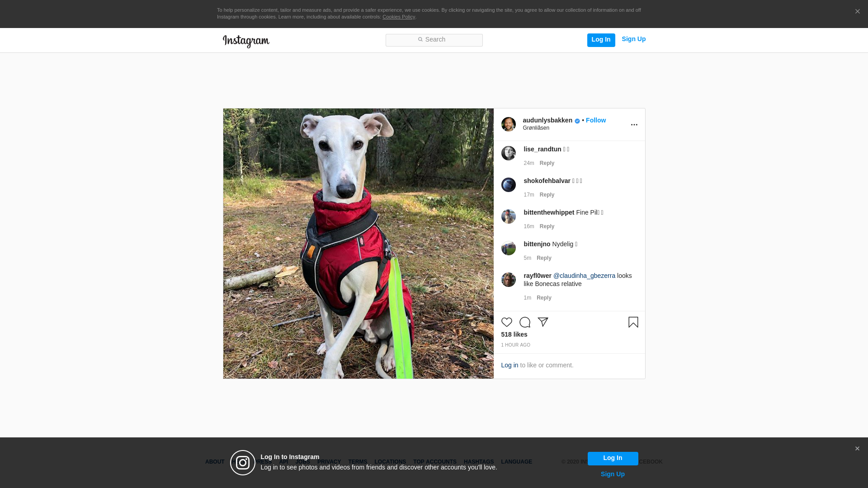This screenshot has width=868, height=488.
Task: Open bittenthewhippet avatar
Action: pos(509,216)
